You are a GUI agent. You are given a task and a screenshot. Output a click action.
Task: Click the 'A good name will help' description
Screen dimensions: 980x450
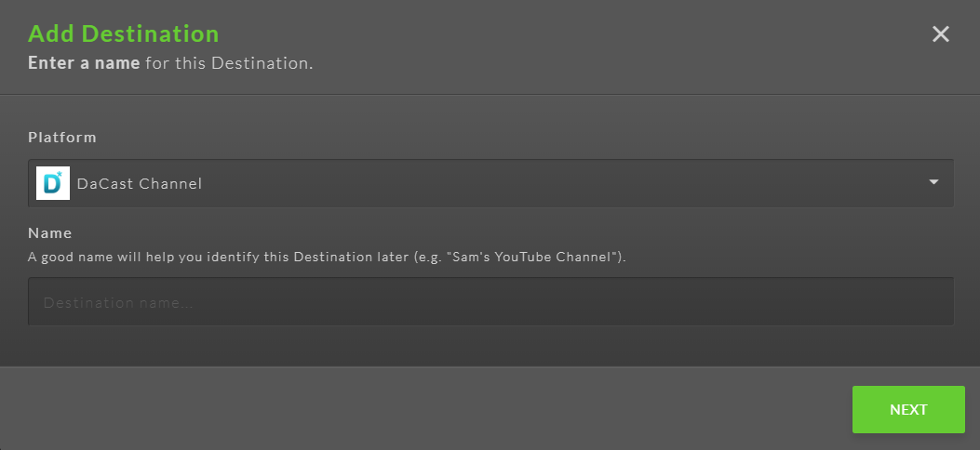(327, 257)
